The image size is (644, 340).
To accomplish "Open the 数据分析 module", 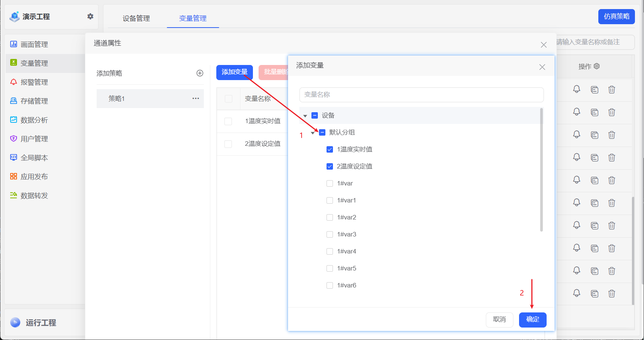I will [x=35, y=120].
